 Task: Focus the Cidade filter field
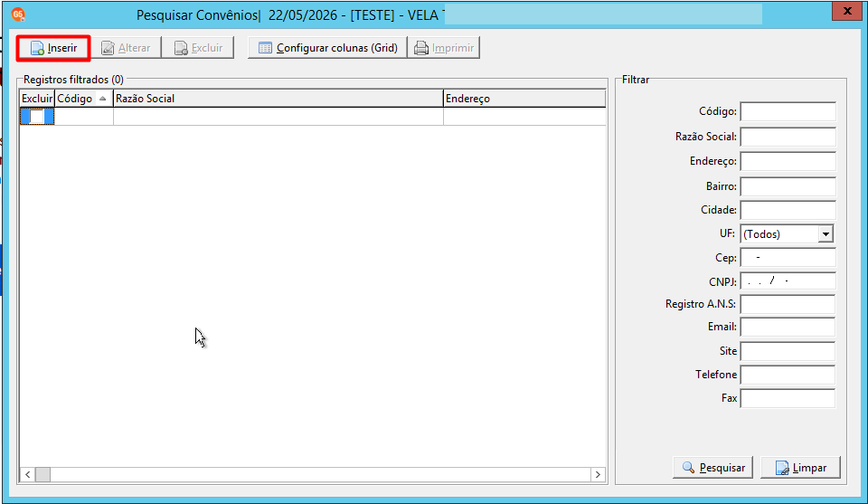(x=788, y=210)
